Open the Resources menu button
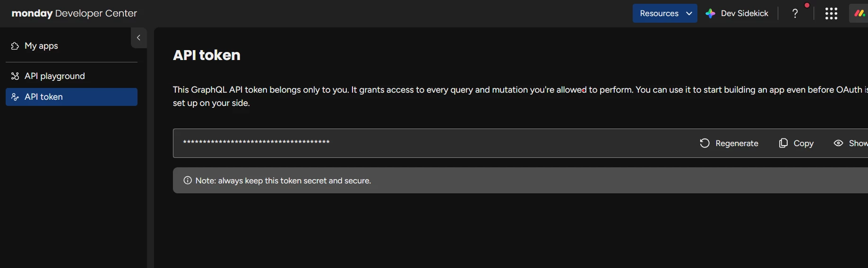The width and height of the screenshot is (868, 268). coord(659,14)
